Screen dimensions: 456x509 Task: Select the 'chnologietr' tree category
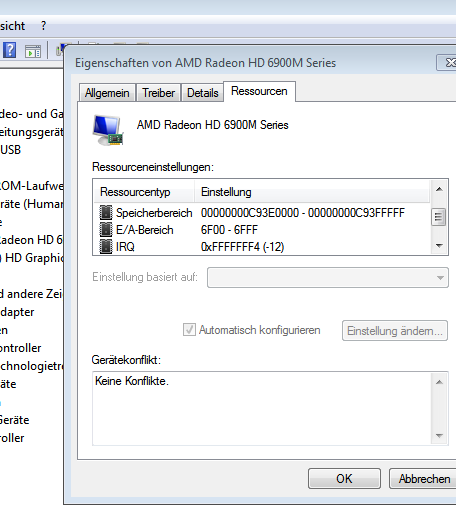click(31, 366)
